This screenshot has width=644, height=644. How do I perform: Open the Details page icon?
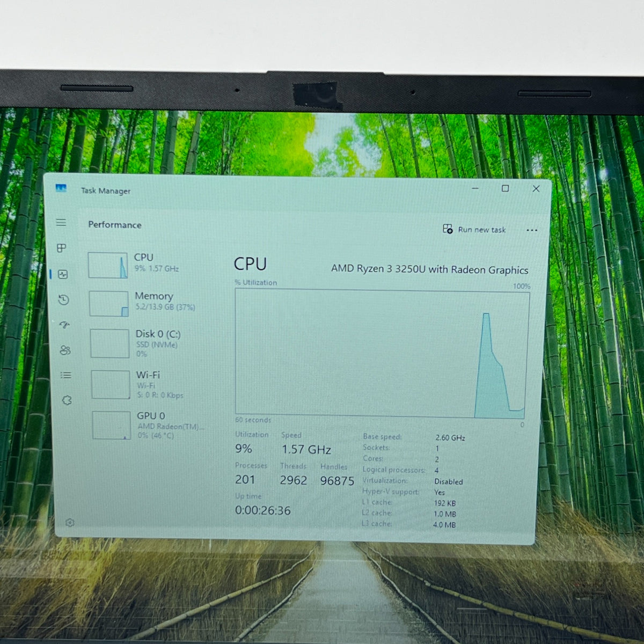point(65,375)
